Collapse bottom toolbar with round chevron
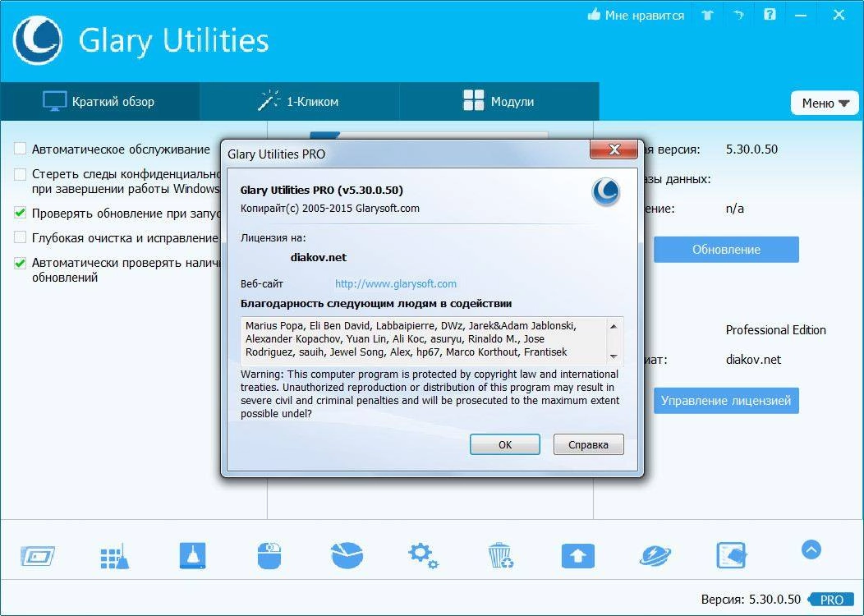The height and width of the screenshot is (616, 864). pos(811,549)
